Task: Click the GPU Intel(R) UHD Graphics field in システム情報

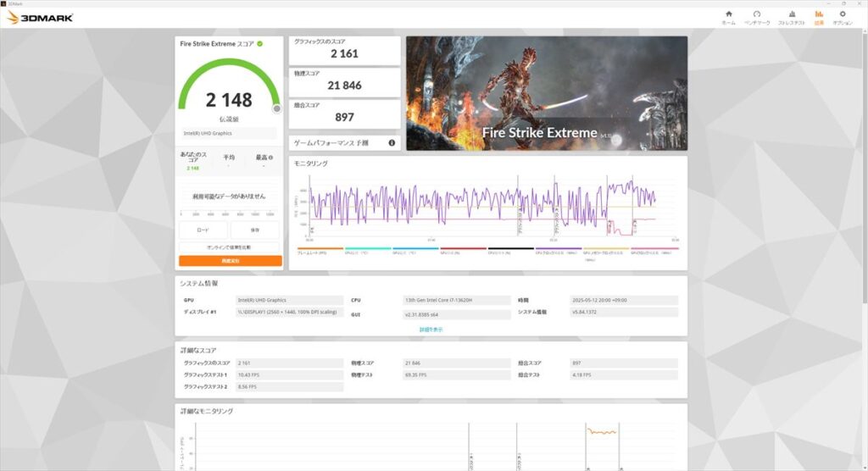Action: point(289,300)
